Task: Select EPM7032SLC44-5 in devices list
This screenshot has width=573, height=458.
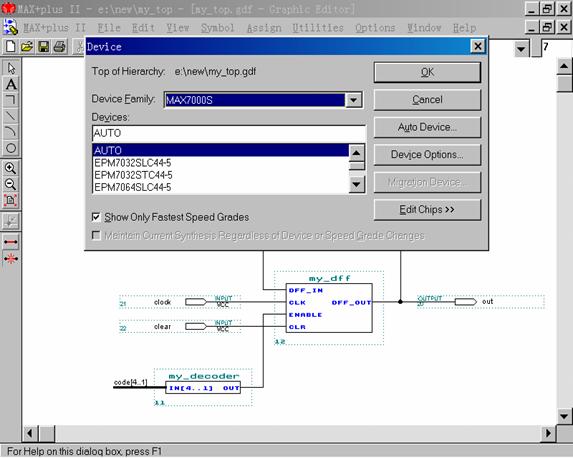Action: click(221, 163)
